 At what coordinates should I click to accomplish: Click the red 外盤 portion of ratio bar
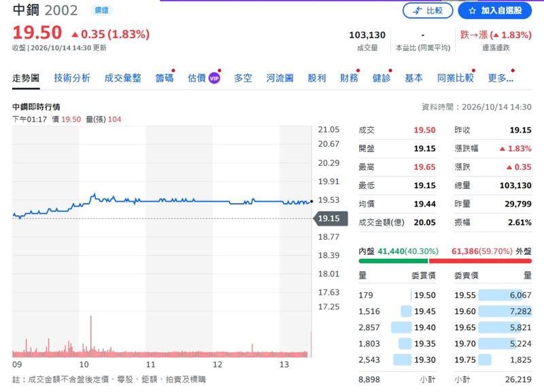480,261
